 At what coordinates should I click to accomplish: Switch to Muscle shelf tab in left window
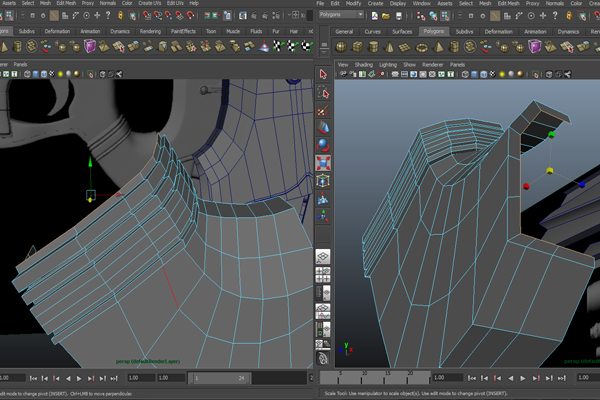tap(233, 31)
